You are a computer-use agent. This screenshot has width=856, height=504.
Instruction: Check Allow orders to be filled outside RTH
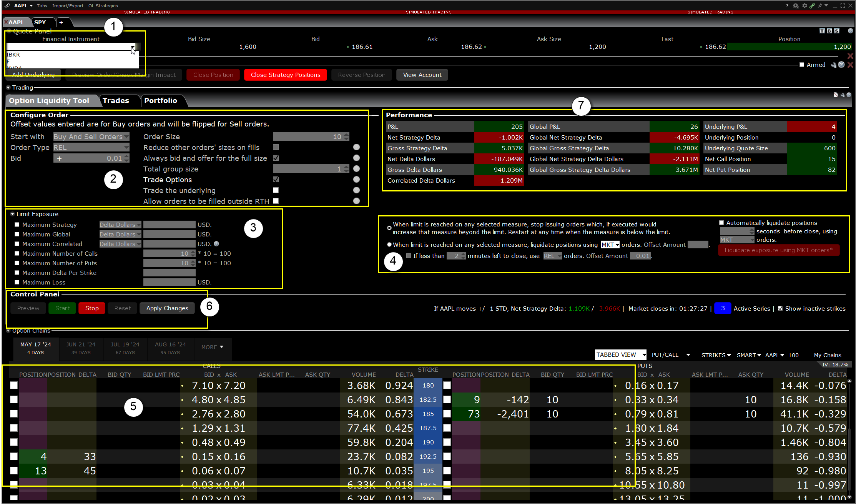pos(276,201)
